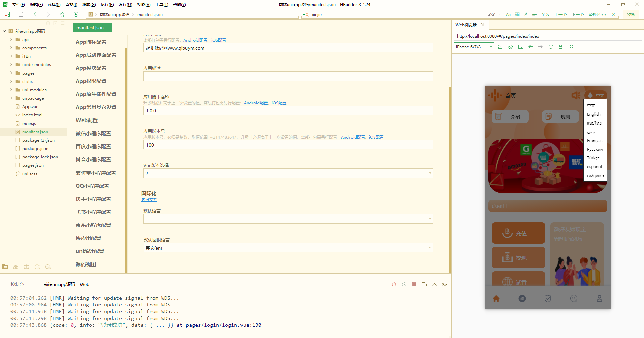Go to next match 下一个

(x=578, y=14)
